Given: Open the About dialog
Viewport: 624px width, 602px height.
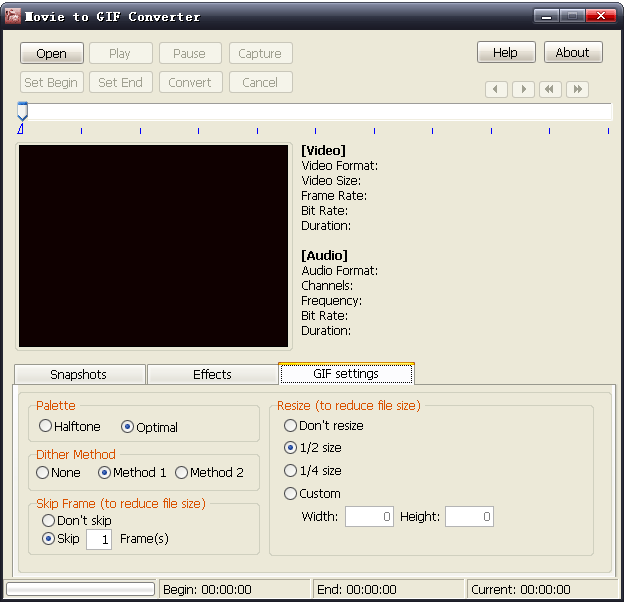Looking at the screenshot, I should [573, 52].
